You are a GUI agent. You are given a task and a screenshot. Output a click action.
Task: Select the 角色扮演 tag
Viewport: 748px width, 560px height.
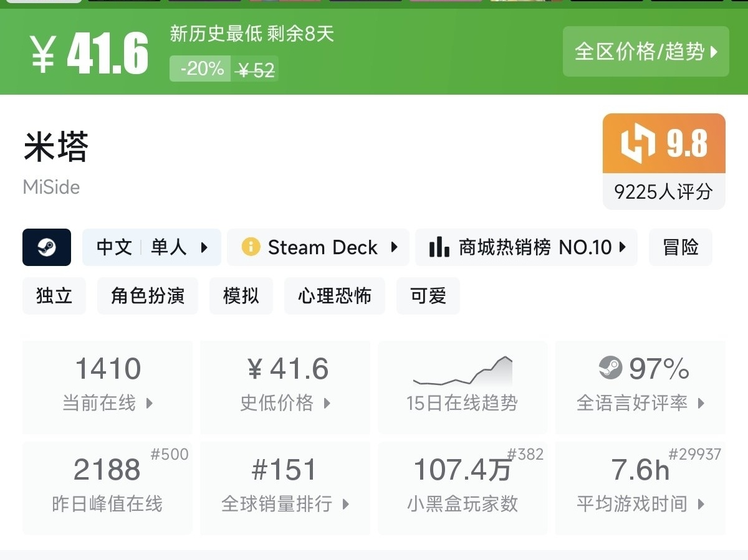point(148,296)
